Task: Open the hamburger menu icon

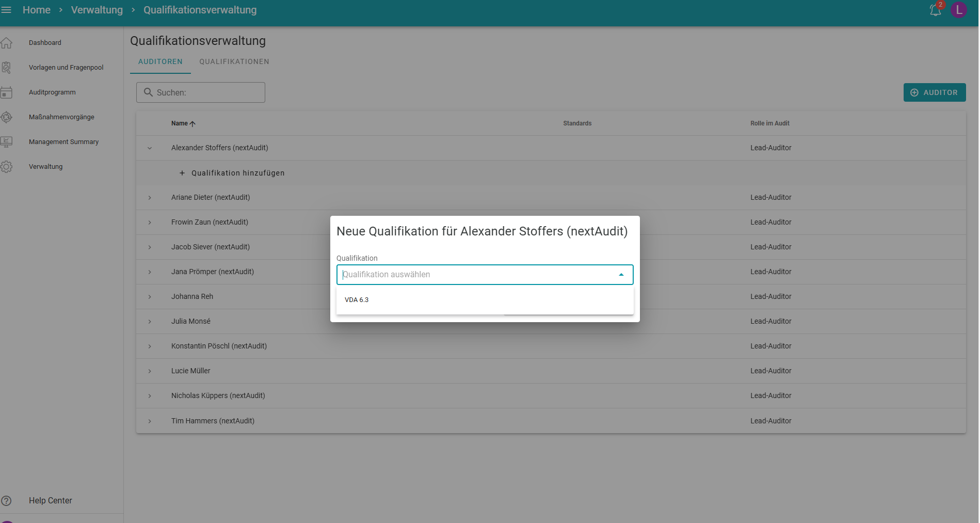Action: coord(6,10)
